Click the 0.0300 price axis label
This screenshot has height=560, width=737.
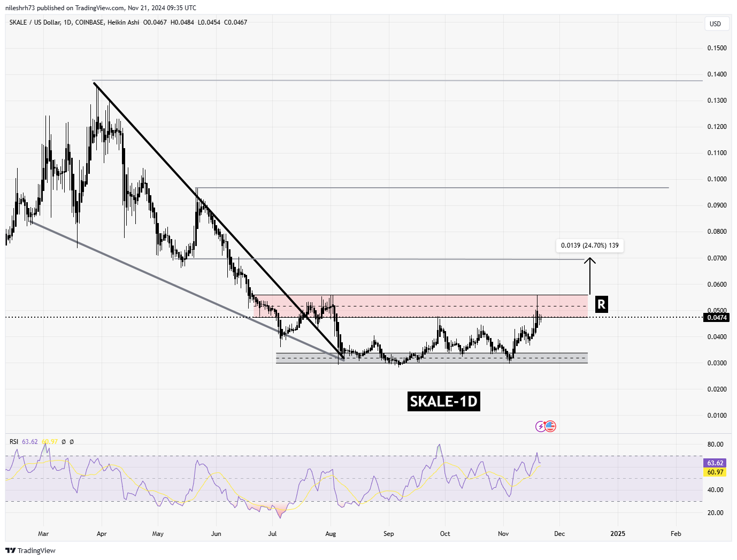tap(717, 363)
